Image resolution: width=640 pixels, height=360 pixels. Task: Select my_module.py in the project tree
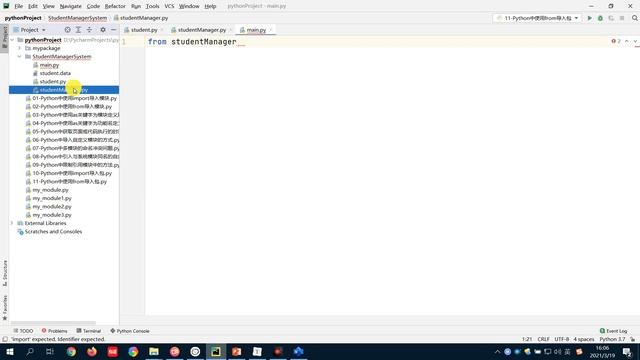(50, 190)
